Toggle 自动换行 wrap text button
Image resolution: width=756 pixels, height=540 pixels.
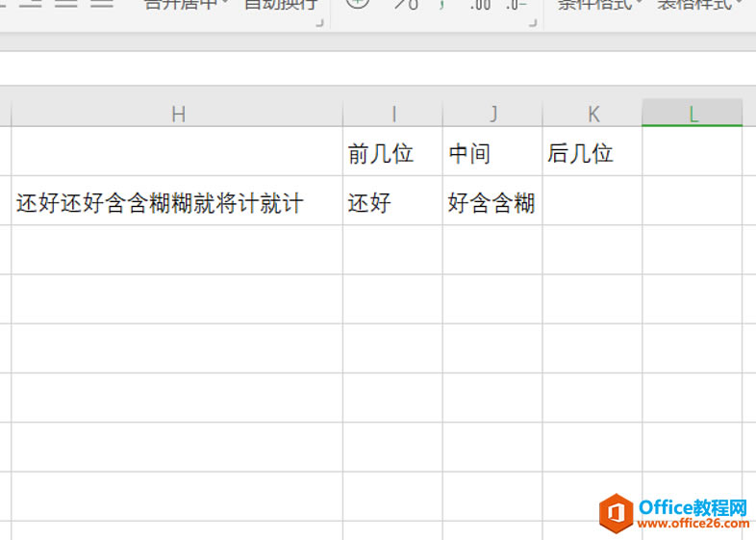pos(281,5)
